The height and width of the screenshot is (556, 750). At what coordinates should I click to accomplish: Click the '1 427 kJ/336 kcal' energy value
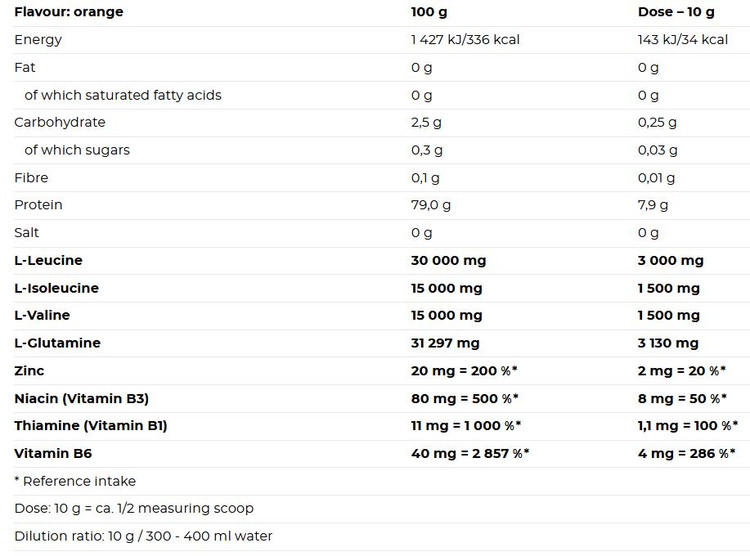465,40
